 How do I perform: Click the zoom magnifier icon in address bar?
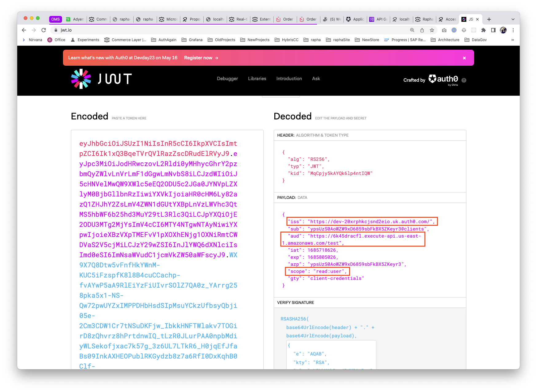(x=412, y=30)
